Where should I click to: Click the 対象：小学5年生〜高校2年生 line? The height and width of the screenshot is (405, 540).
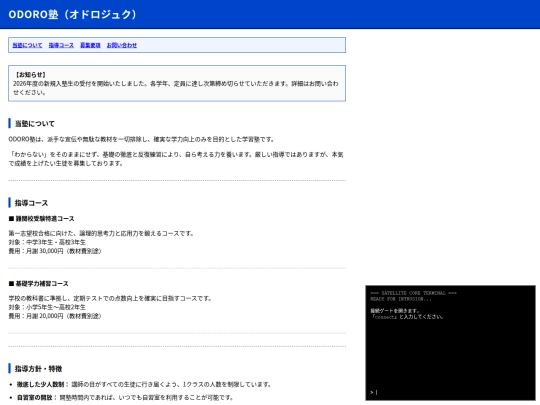(47, 307)
